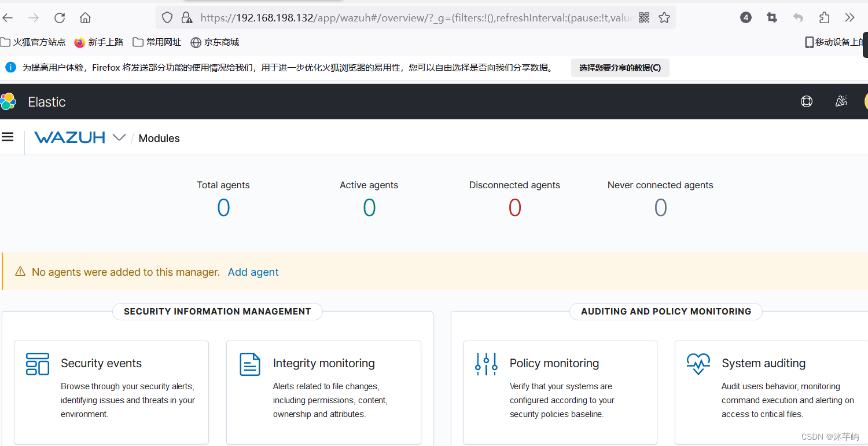Viewport: 868px width, 446px height.
Task: Take a screenshot using the crop icon
Action: 771,17
